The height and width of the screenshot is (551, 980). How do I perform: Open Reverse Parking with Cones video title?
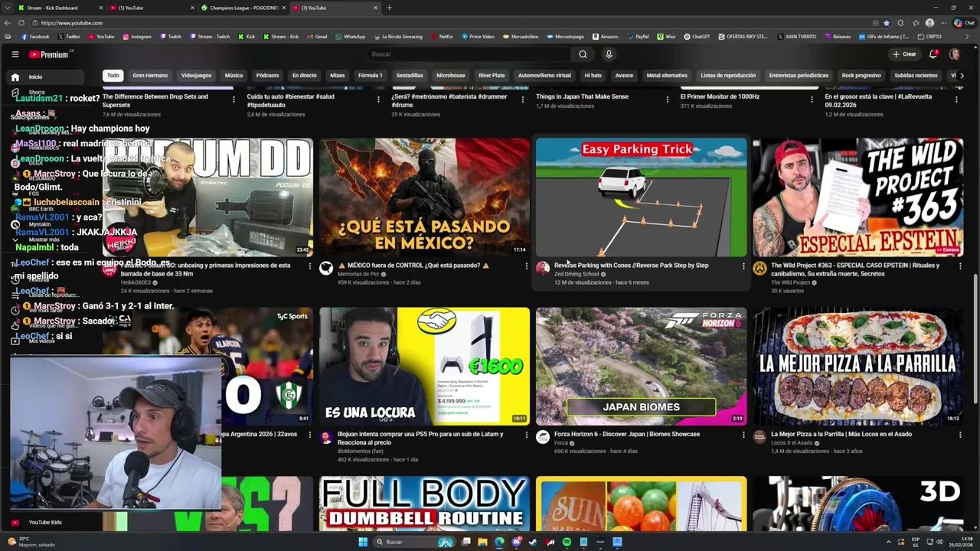coord(631,266)
